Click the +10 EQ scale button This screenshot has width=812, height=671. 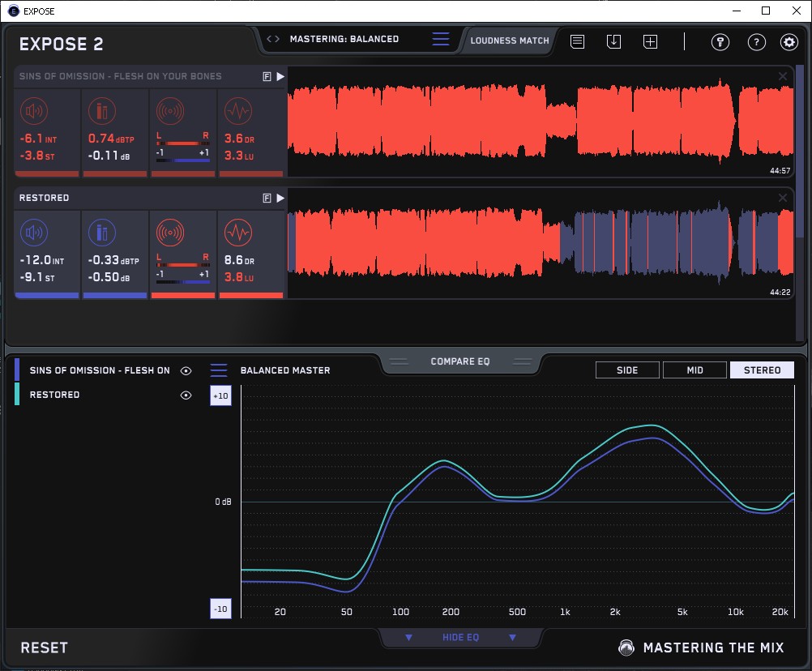[x=220, y=396]
